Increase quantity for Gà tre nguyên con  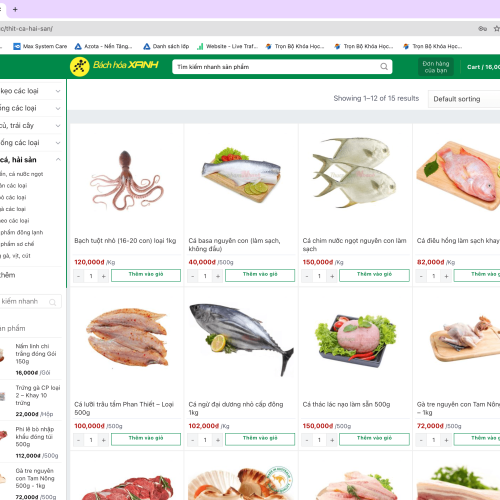[x=446, y=440]
